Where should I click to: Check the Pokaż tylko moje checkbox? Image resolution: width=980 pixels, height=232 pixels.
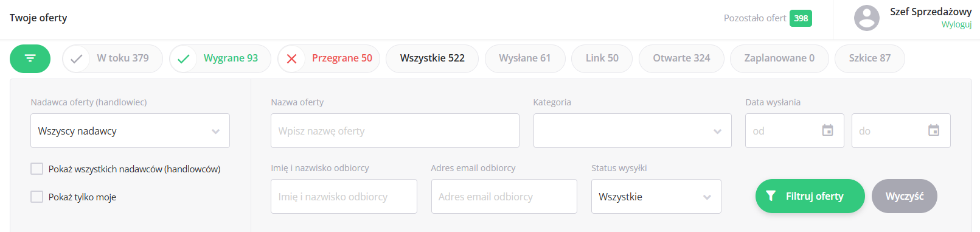(x=37, y=197)
